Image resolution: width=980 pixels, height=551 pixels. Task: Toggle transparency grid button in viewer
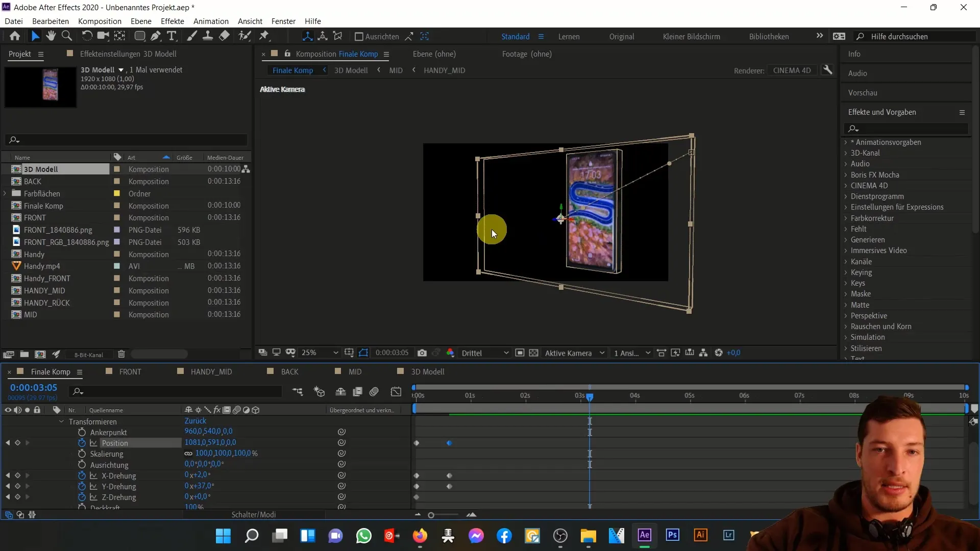click(x=533, y=353)
